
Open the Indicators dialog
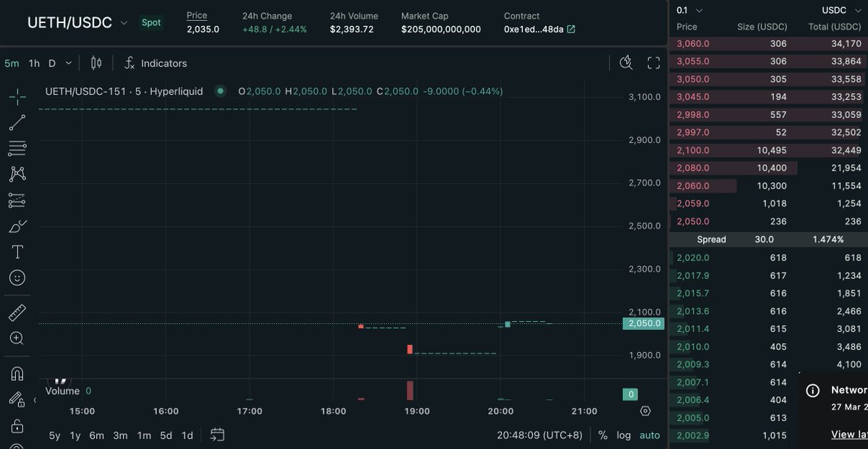156,63
